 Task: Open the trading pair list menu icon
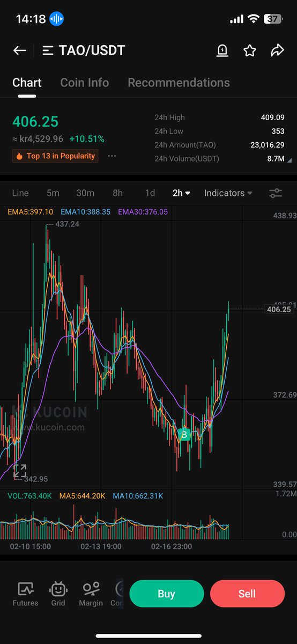(48, 51)
